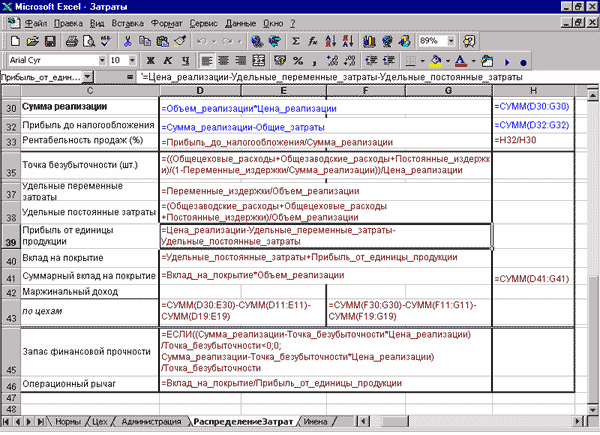Apply the red font color A
Viewport: 600px width, 435px height.
(x=461, y=60)
